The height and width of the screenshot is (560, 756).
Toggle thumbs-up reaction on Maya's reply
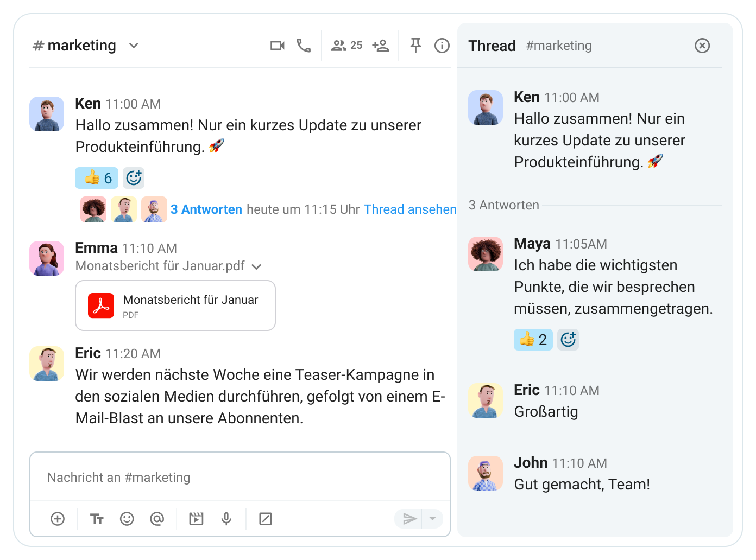533,340
